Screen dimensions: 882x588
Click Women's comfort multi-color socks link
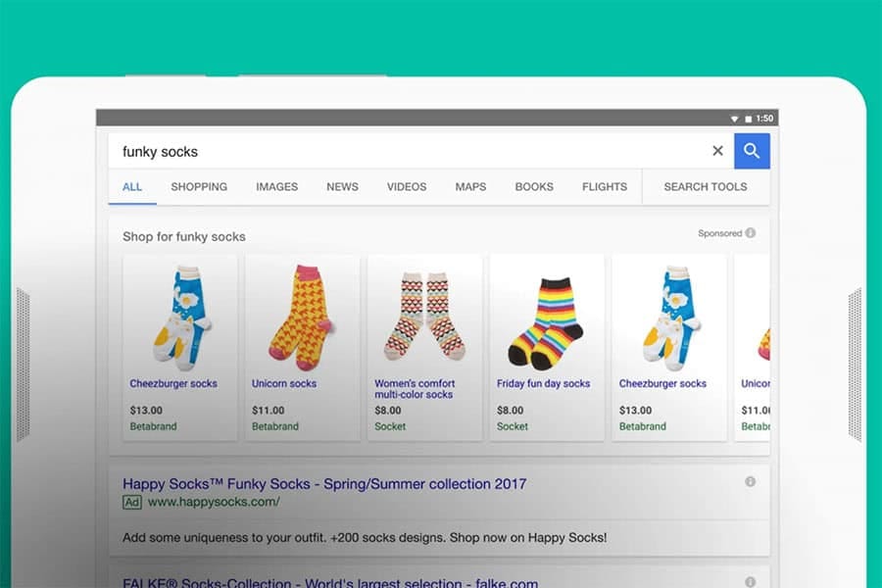point(415,389)
